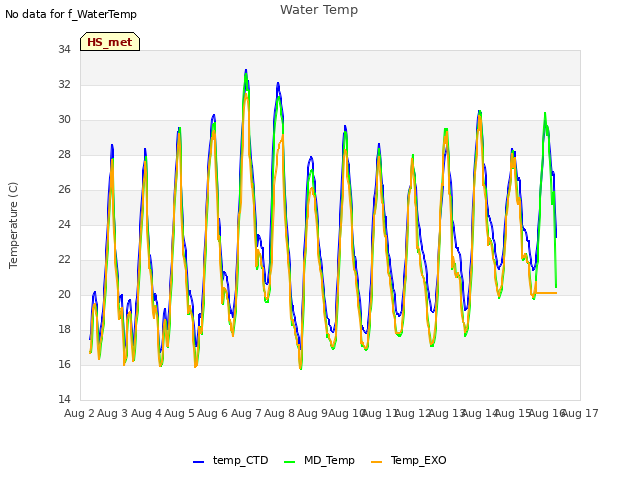The image size is (640, 480).
Task: Click the 18 y-axis tick label
Action: [64, 329]
